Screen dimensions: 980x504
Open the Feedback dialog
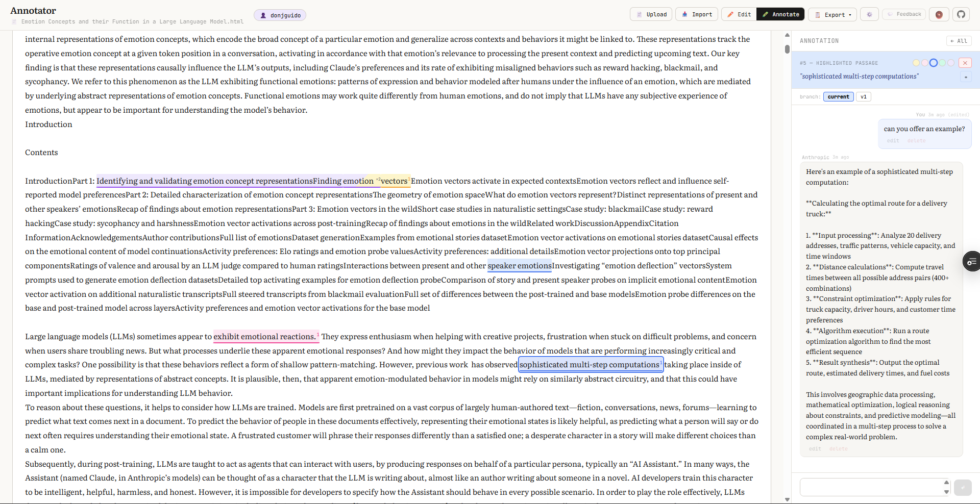[904, 14]
